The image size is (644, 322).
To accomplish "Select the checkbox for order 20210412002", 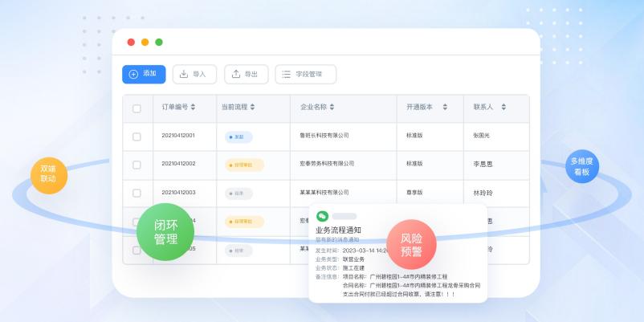I will 137,165.
